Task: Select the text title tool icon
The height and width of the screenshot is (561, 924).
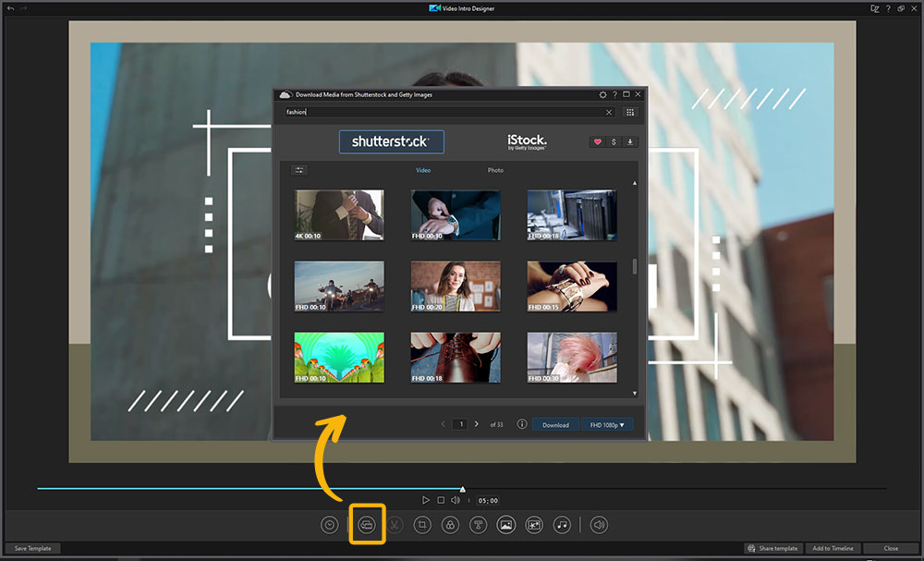Action: coord(477,524)
